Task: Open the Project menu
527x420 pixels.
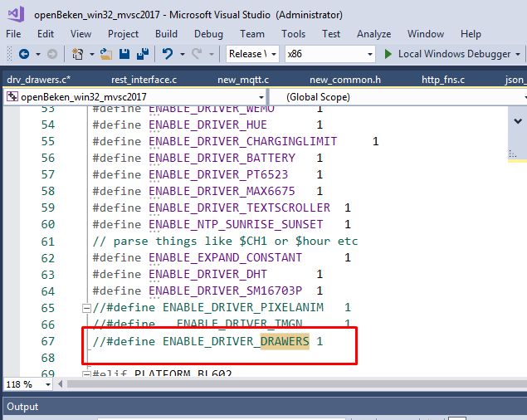Action: [x=123, y=34]
